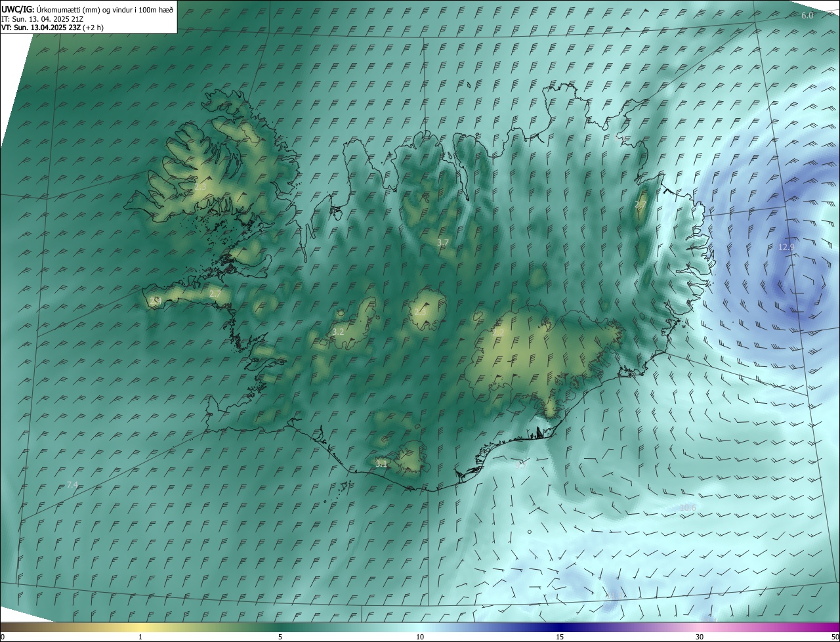Click the '1' tick on the color scale
The height and width of the screenshot is (642, 840).
point(140,637)
